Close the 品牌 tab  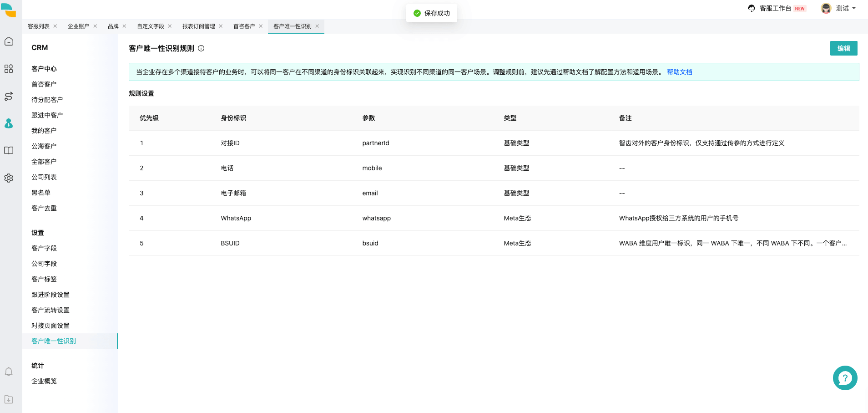click(x=124, y=26)
